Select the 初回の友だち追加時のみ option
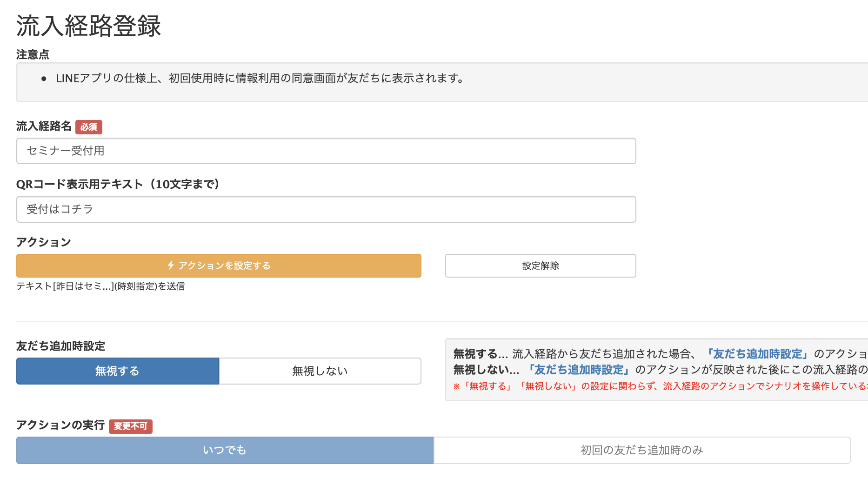Image resolution: width=868 pixels, height=478 pixels. point(641,450)
